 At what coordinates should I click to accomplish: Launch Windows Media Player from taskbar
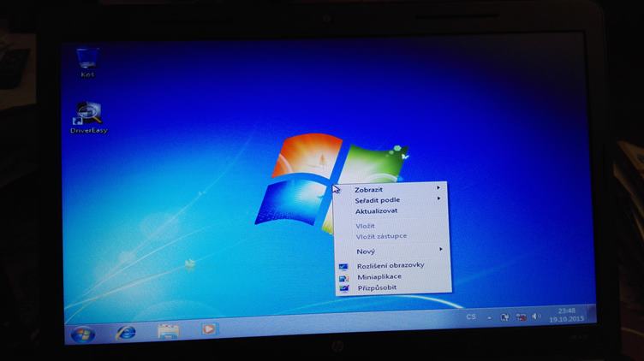pos(209,328)
